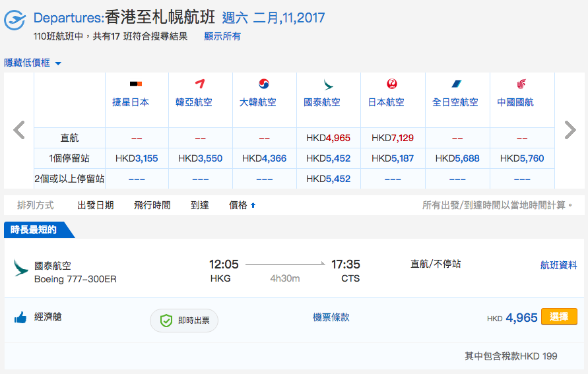This screenshot has width=588, height=374.
Task: Click the orange 選擇 button
Action: click(x=559, y=317)
